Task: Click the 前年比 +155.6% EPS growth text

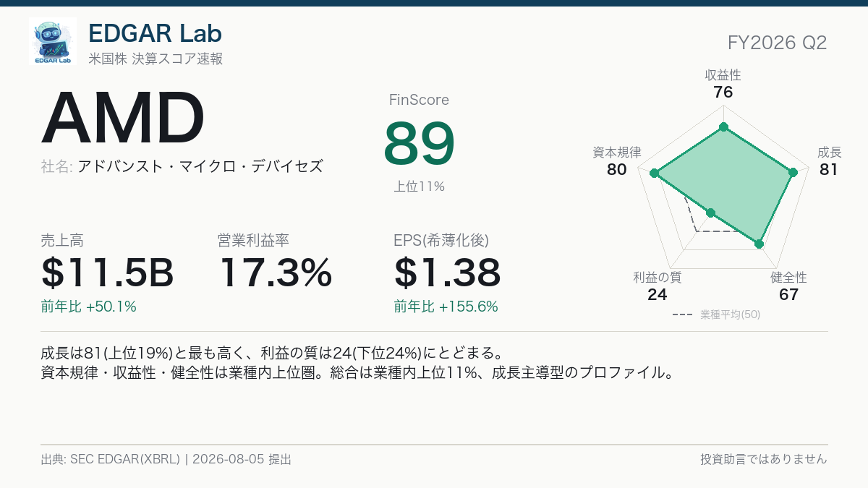Action: (x=446, y=307)
